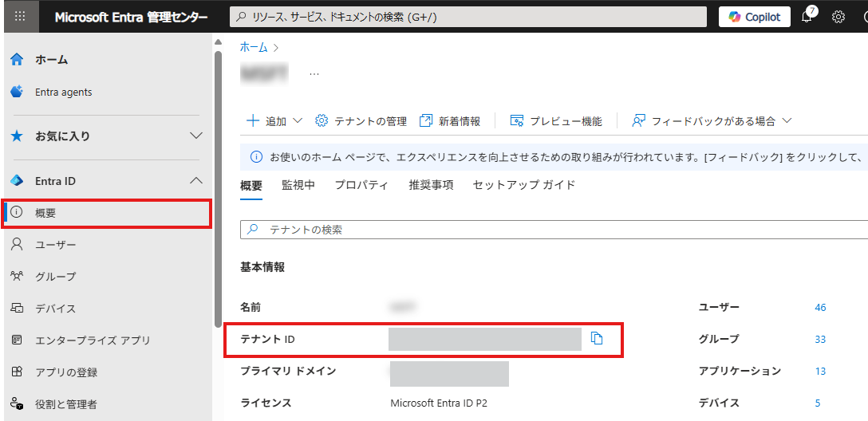Click the エンタープライズ アプリ icon
868x421 pixels.
point(18,340)
